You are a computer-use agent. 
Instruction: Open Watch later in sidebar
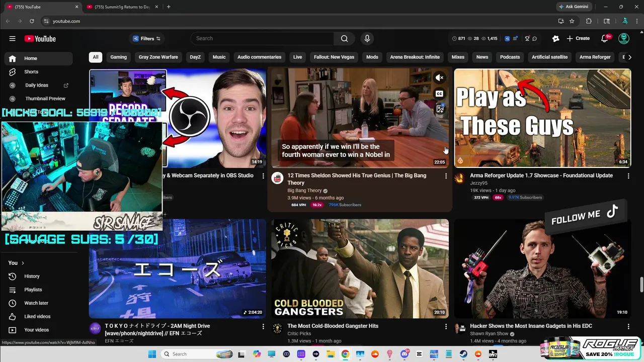click(x=39, y=303)
